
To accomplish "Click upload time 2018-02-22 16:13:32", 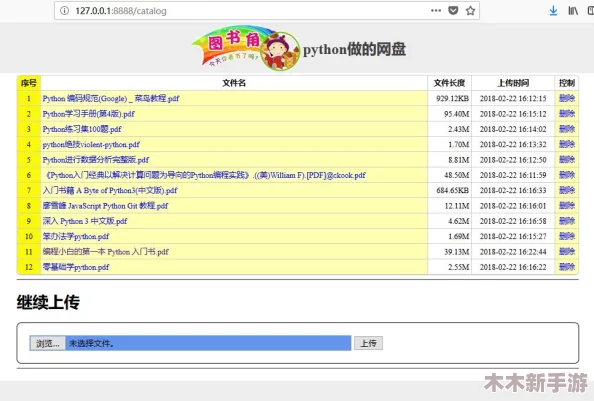I will 513,144.
